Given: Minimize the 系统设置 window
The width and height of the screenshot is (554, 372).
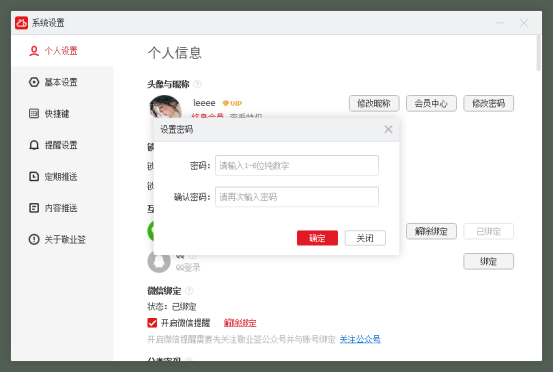Looking at the screenshot, I should coord(500,23).
